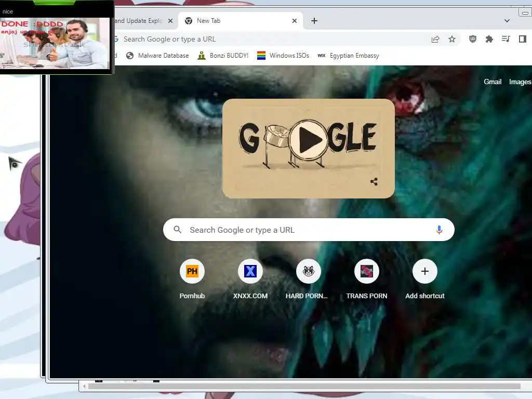Open a new tab with plus button
532x399 pixels.
point(314,21)
